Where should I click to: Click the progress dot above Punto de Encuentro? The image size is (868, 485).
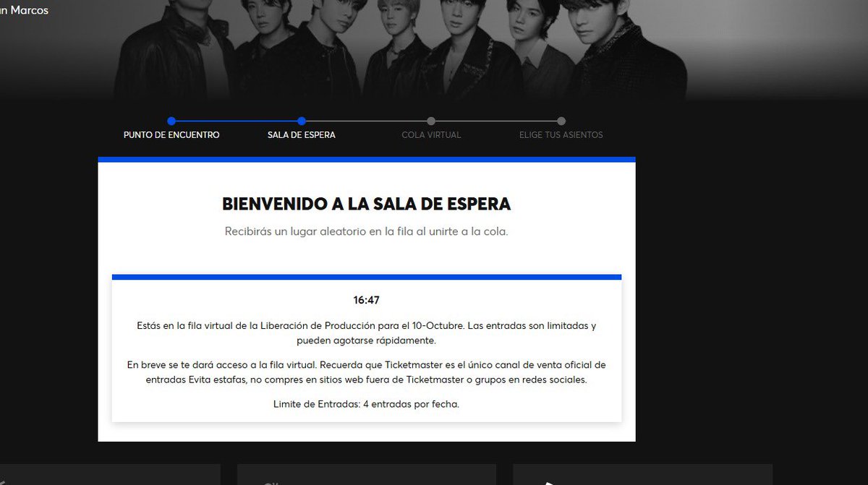(171, 121)
